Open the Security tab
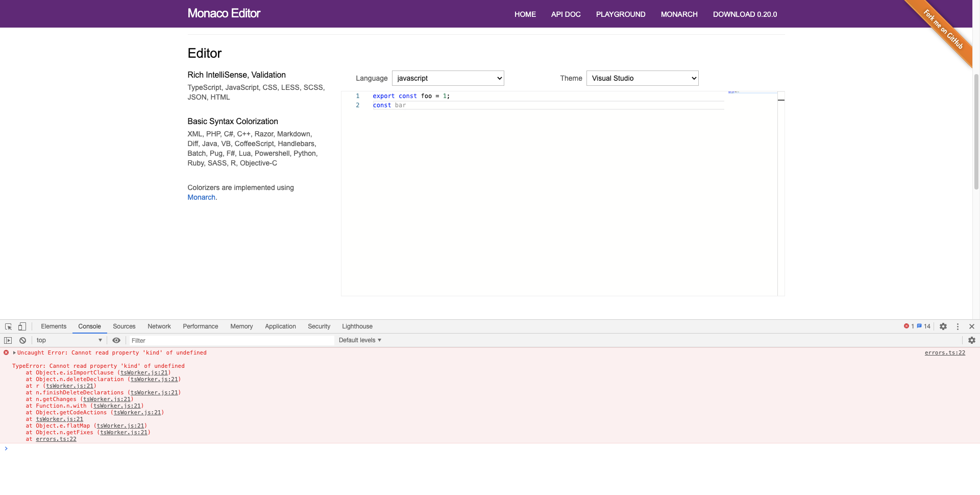Screen dimensions: 980x495 [x=319, y=326]
